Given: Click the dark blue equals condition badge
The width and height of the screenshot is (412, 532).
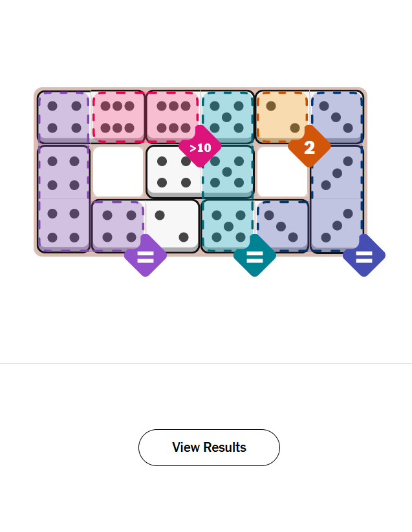Looking at the screenshot, I should click(364, 256).
